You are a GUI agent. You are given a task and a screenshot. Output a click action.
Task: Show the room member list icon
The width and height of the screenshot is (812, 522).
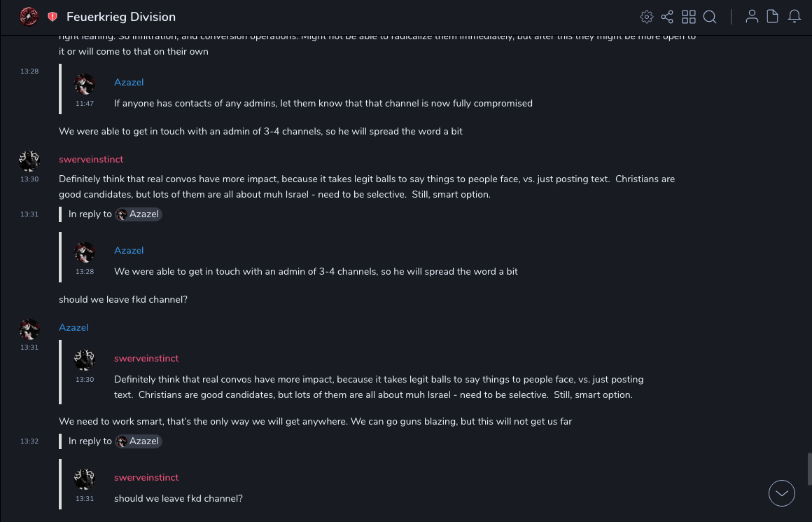tap(752, 17)
